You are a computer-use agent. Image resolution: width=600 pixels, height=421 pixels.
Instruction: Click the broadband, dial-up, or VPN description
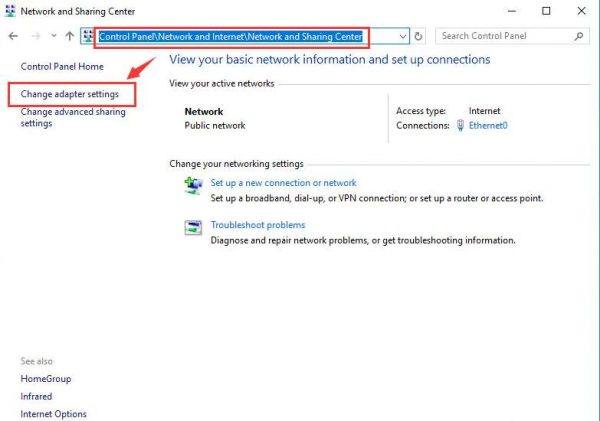coord(377,198)
